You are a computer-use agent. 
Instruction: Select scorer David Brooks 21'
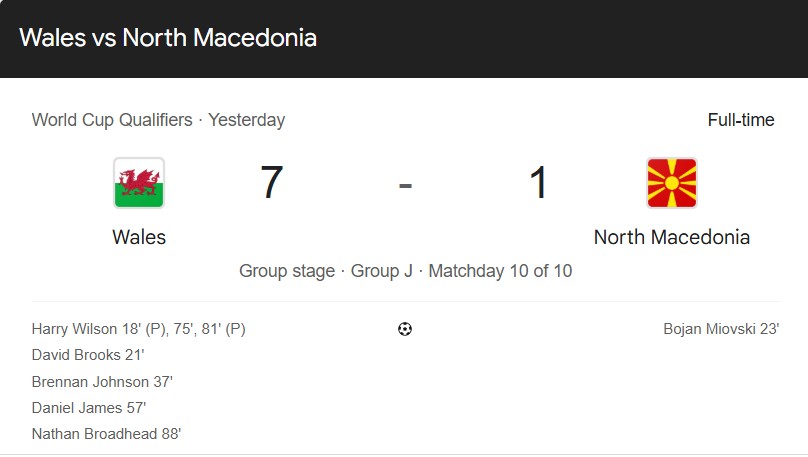(x=88, y=354)
